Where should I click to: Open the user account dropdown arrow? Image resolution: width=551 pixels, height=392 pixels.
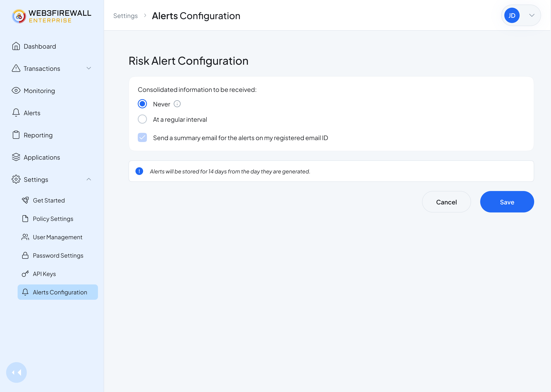(532, 16)
